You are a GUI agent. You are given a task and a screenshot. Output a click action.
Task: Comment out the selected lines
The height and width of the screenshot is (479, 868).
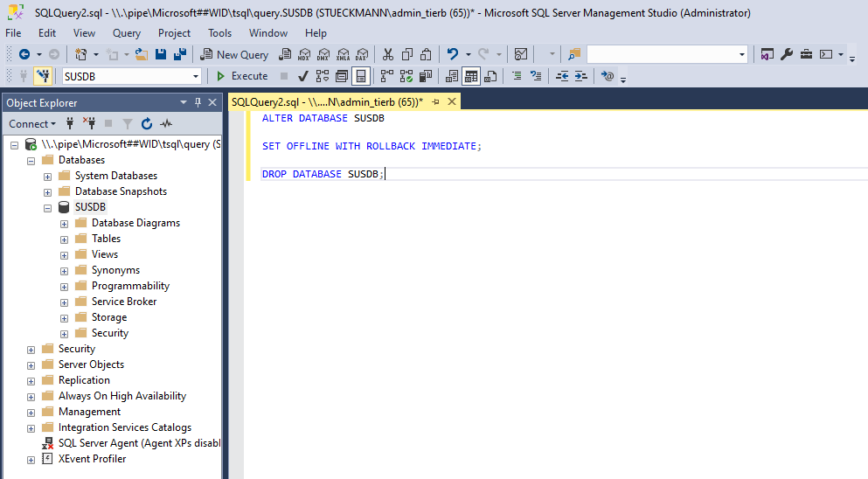pos(517,76)
